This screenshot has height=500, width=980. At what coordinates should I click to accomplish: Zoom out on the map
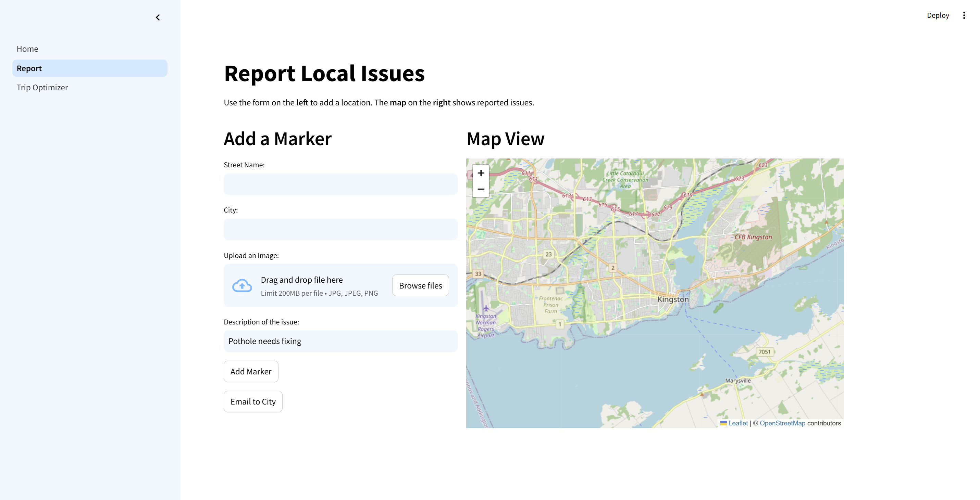click(x=481, y=189)
